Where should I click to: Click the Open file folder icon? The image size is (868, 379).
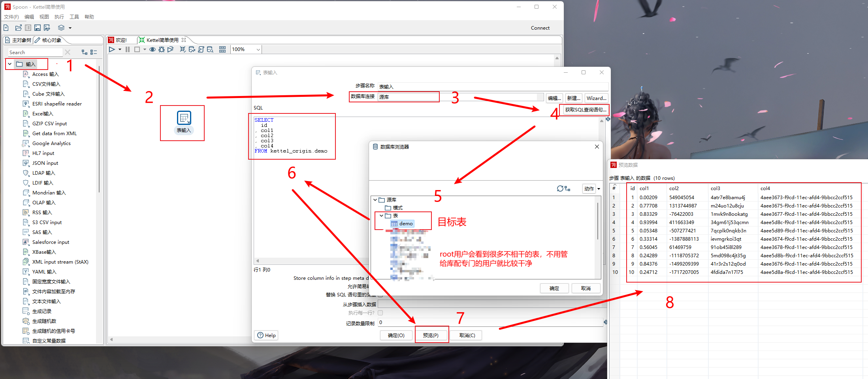click(x=18, y=28)
